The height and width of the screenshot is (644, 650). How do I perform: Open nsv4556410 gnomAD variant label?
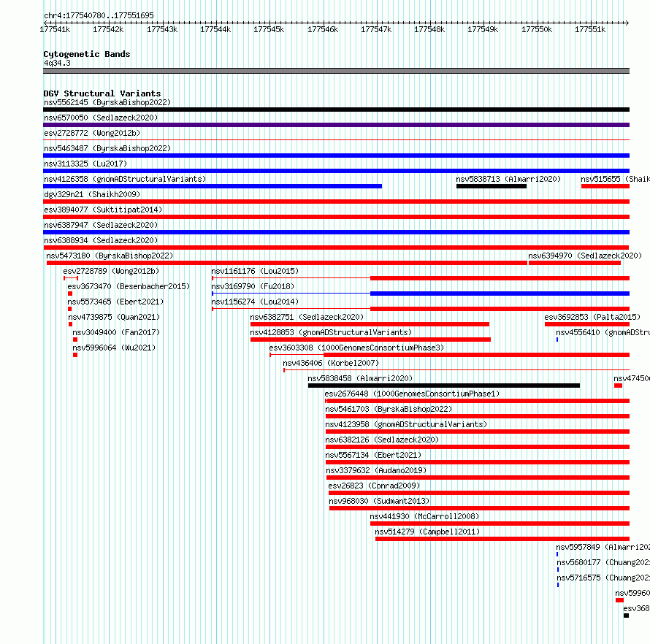pos(603,332)
